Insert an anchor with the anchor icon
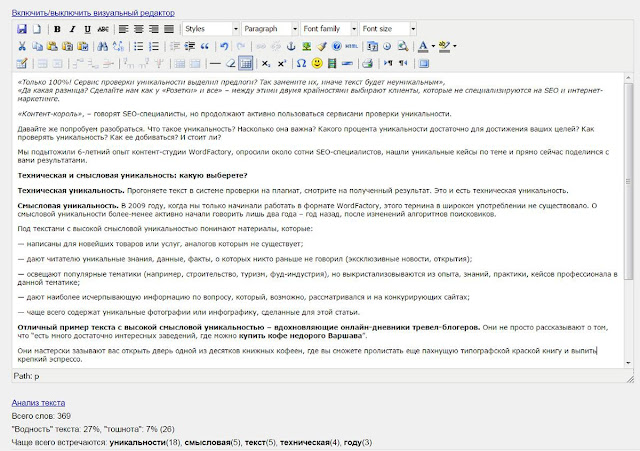Screen dimensions: 640x451 [x=292, y=46]
